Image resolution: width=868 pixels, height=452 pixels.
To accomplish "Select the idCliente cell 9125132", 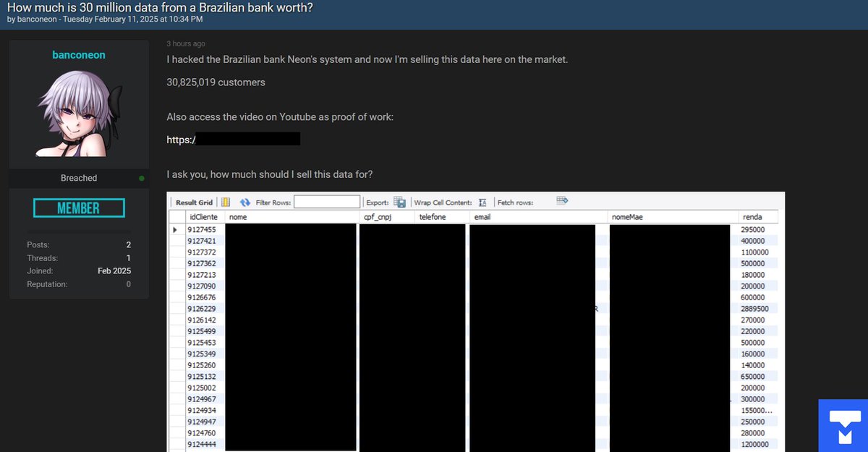I will [203, 376].
